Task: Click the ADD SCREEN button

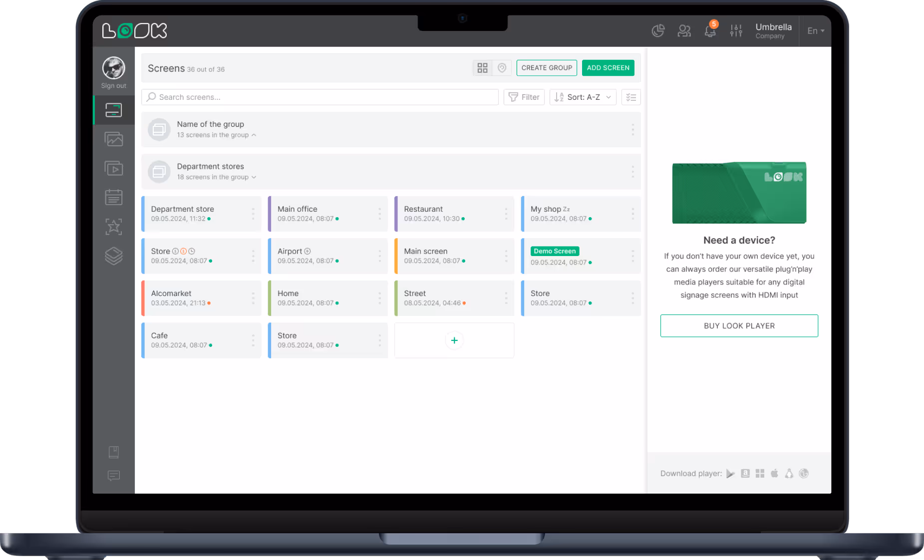Action: (x=608, y=67)
